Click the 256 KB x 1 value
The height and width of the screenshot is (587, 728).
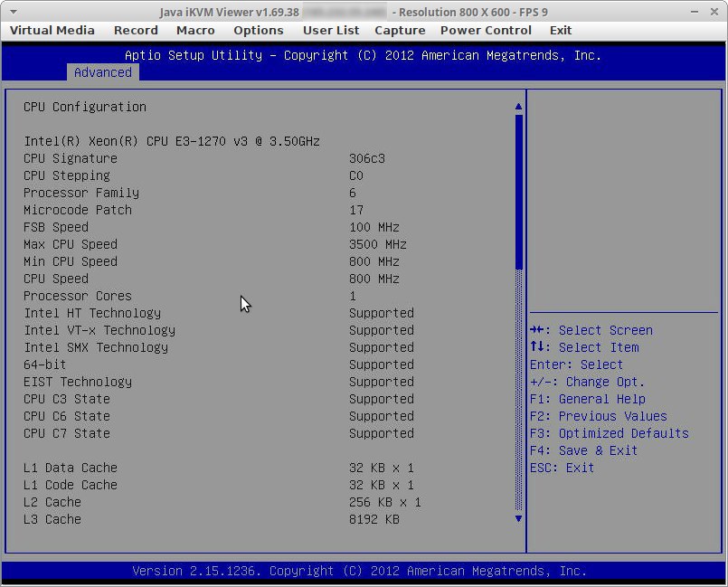385,502
